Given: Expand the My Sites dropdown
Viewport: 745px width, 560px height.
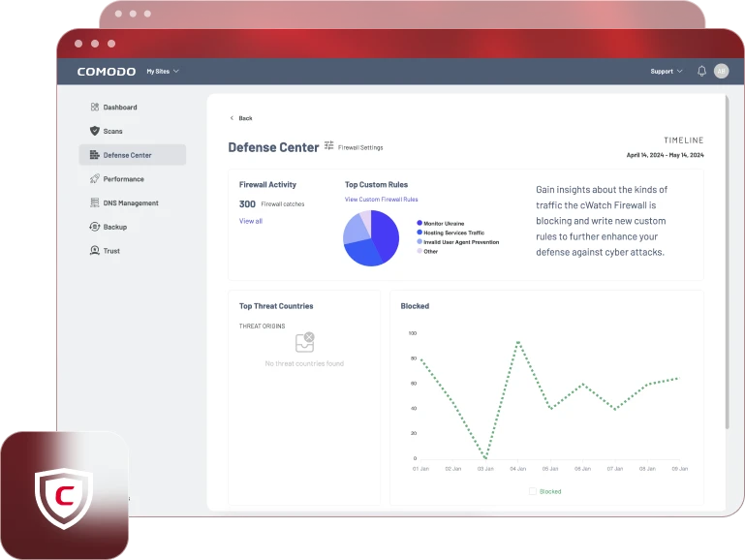Looking at the screenshot, I should [x=163, y=71].
